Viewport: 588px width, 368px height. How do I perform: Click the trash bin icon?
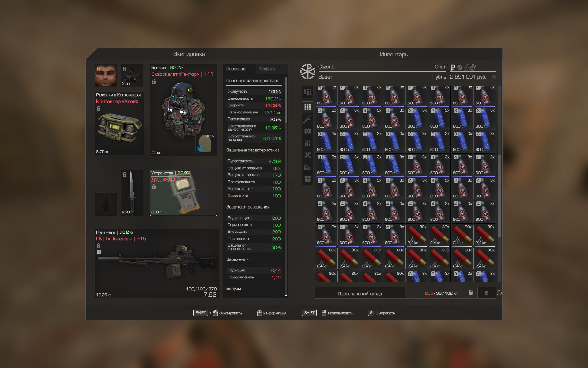pos(487,293)
